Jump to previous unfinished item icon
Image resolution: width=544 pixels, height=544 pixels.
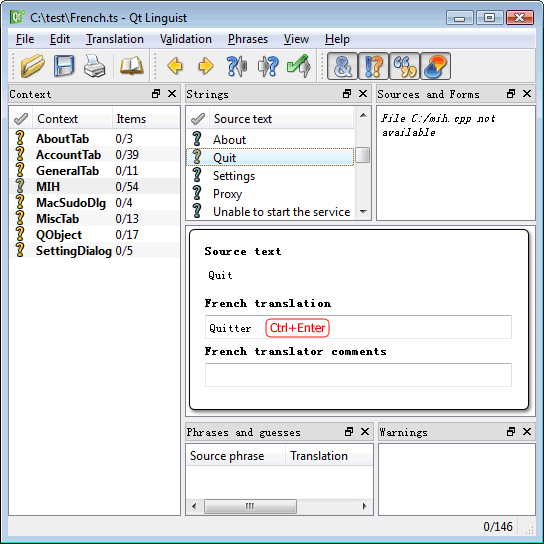pyautogui.click(x=237, y=66)
